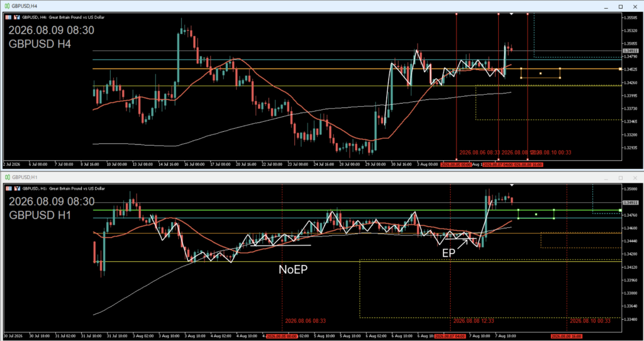This screenshot has width=644, height=341.
Task: Click the GBPUSD,H1 window title icon
Action: tap(7, 178)
